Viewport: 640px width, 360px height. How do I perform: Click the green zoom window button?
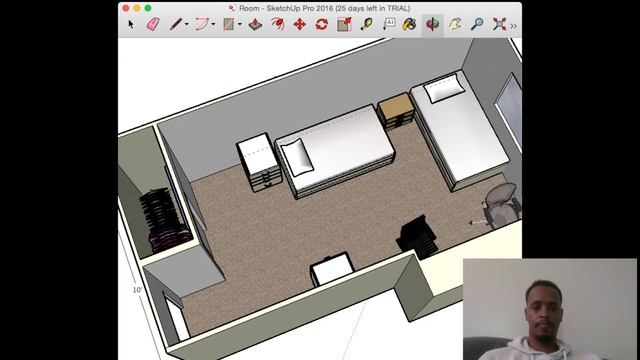tap(148, 8)
